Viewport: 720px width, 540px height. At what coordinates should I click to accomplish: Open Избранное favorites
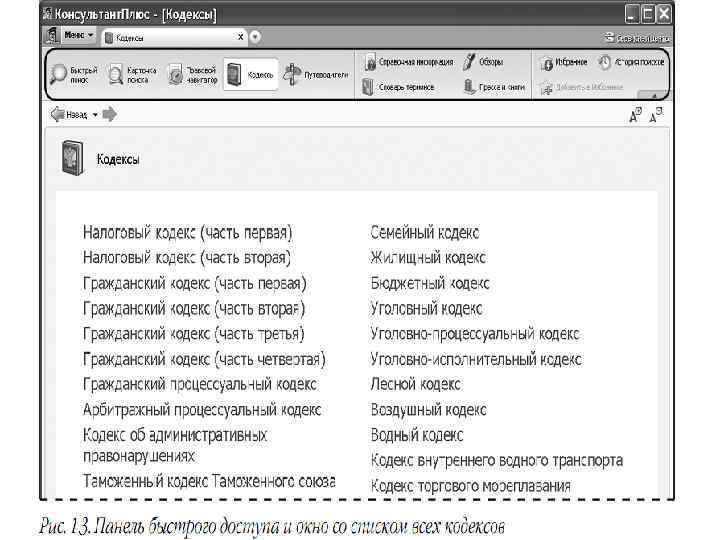point(564,62)
